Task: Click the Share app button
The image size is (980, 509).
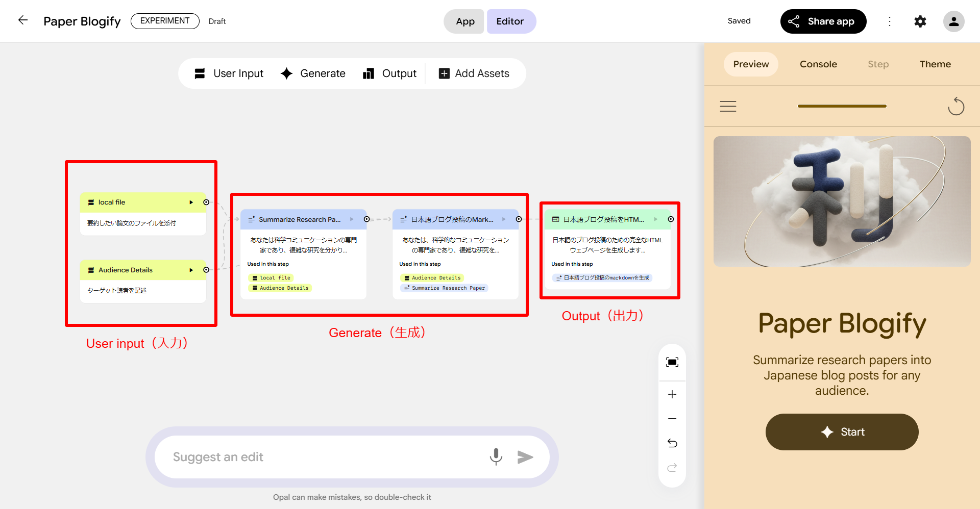Action: pos(823,21)
